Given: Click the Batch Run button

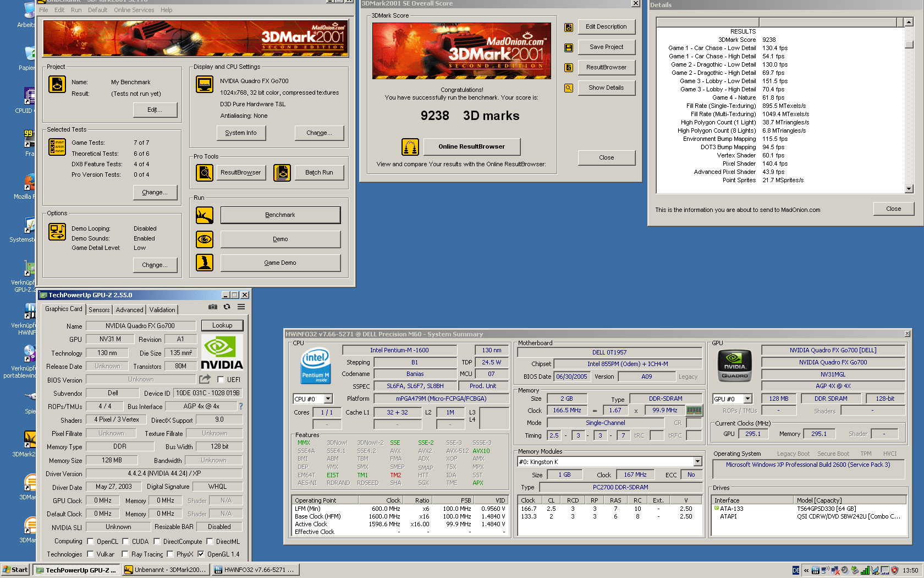Looking at the screenshot, I should point(319,173).
